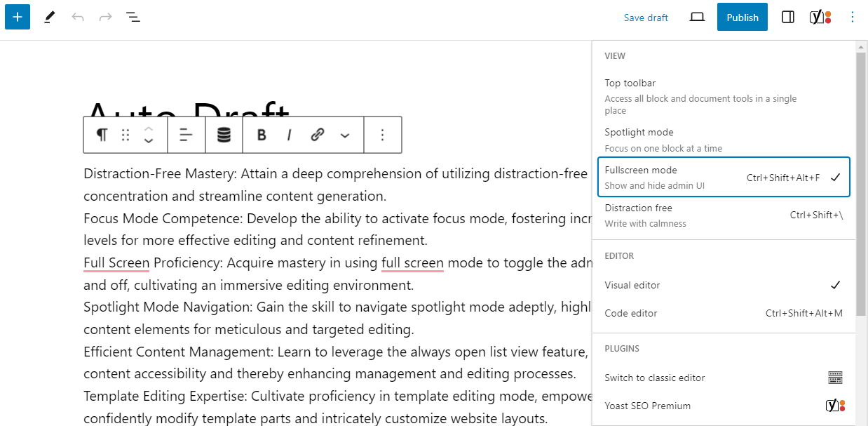868x426 pixels.
Task: Insert a link in the paragraph
Action: pos(318,135)
